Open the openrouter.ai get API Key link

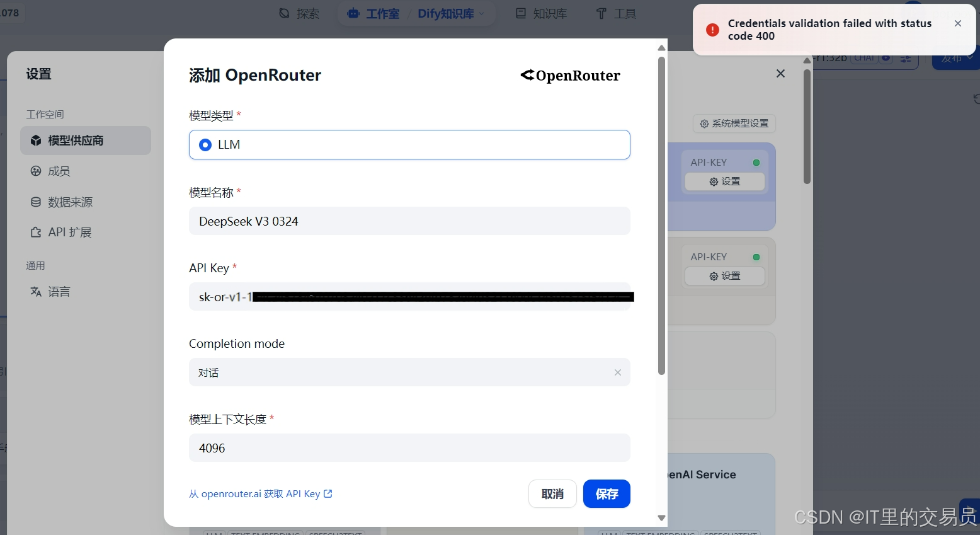click(x=261, y=494)
